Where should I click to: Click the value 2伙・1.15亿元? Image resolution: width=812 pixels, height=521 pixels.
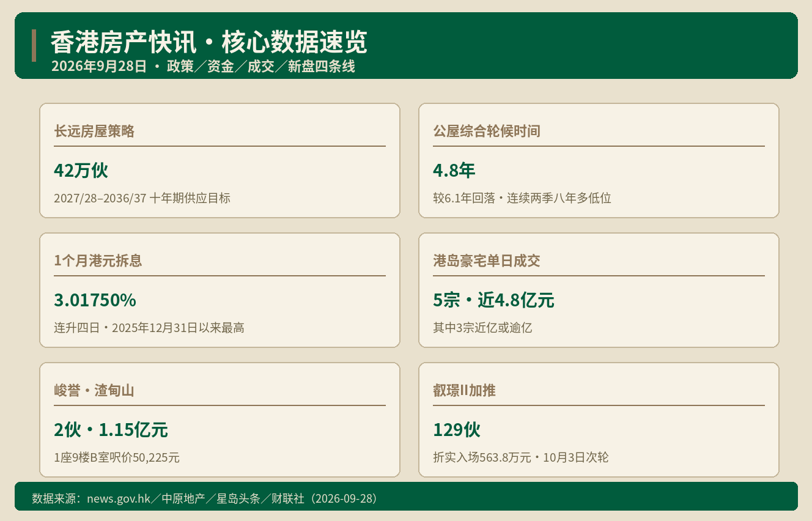point(111,430)
